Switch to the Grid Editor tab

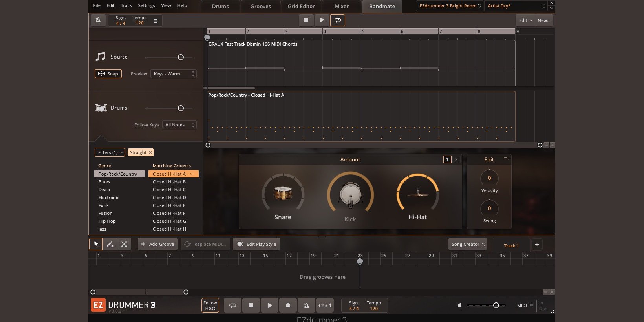(x=301, y=6)
